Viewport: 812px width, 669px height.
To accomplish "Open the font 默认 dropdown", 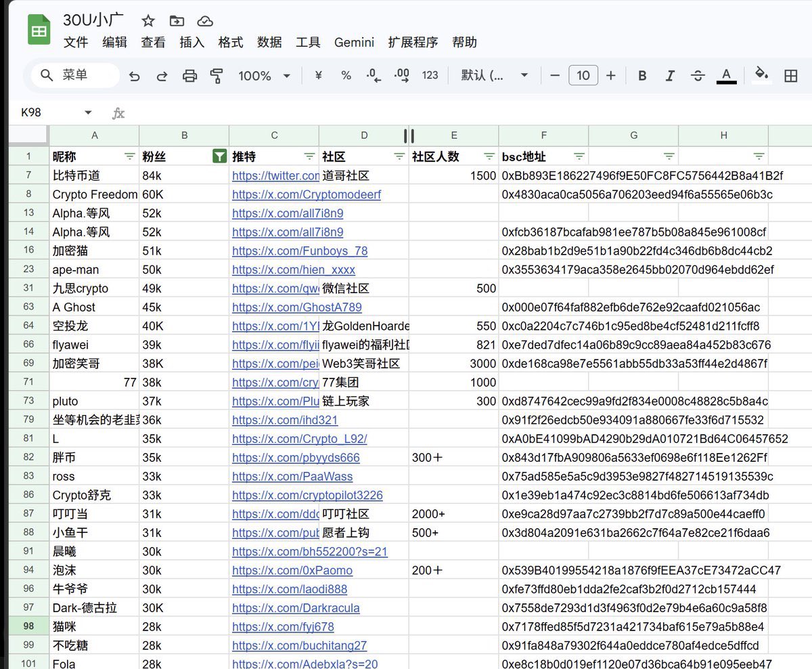I will (495, 76).
